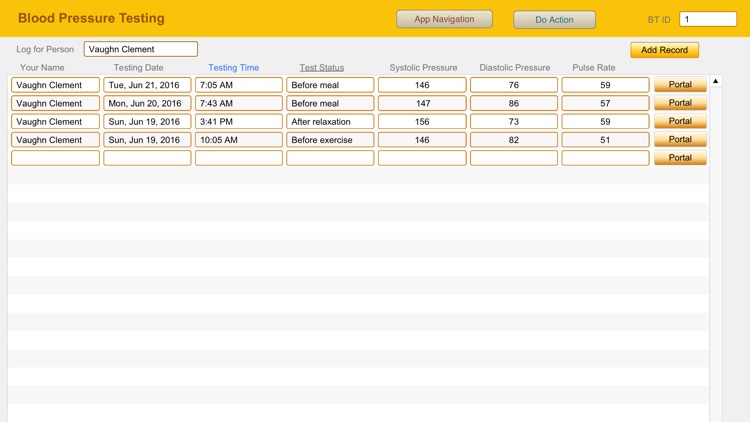Click the scroll up arrow
This screenshot has width=750, height=422.
[x=715, y=81]
